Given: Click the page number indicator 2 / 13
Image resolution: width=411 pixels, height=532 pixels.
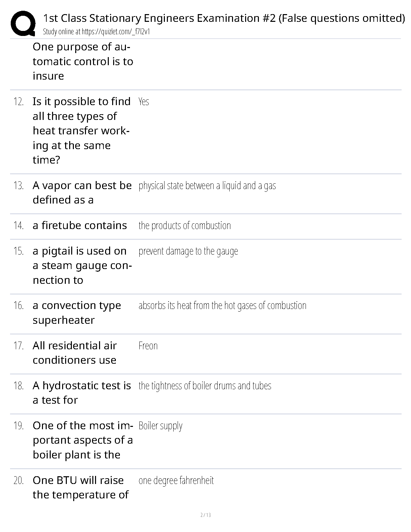Looking at the screenshot, I should pos(205,515).
